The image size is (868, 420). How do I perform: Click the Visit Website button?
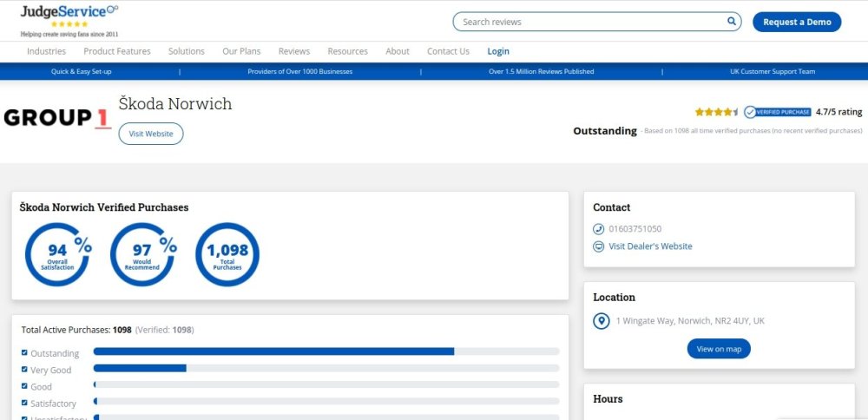151,134
